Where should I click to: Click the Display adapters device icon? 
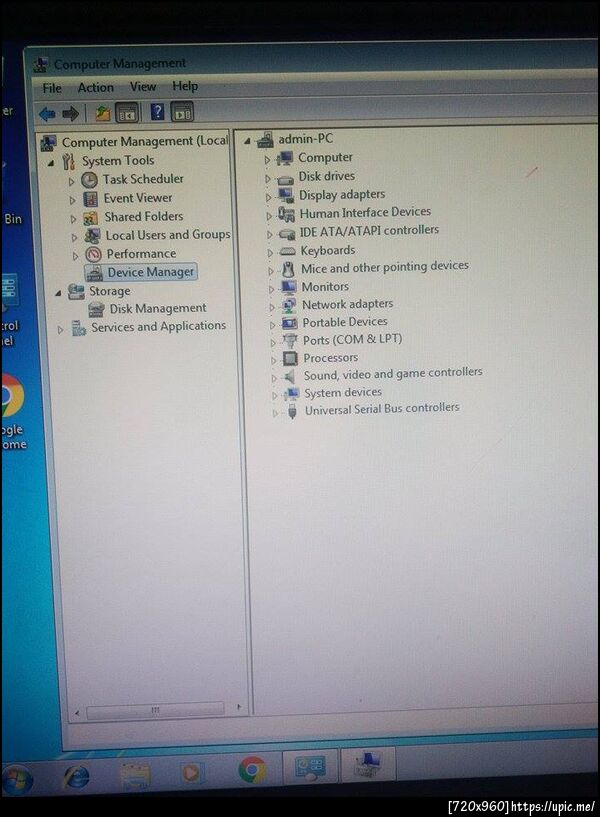point(286,196)
